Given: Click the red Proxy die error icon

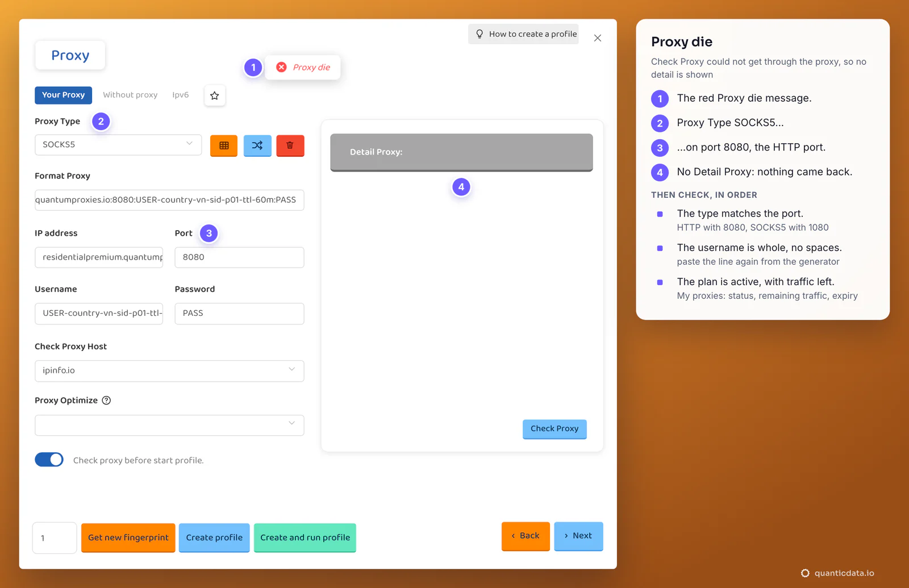Looking at the screenshot, I should tap(281, 67).
